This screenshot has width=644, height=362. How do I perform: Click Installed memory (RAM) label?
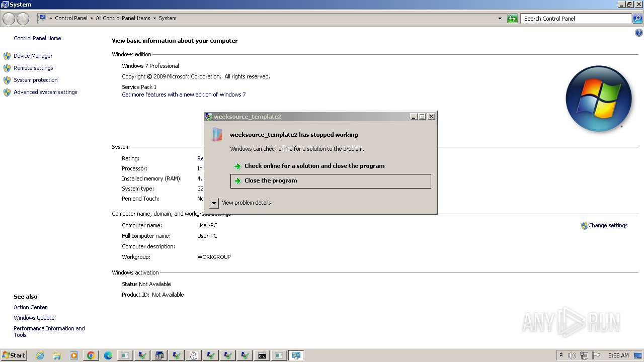(x=151, y=178)
